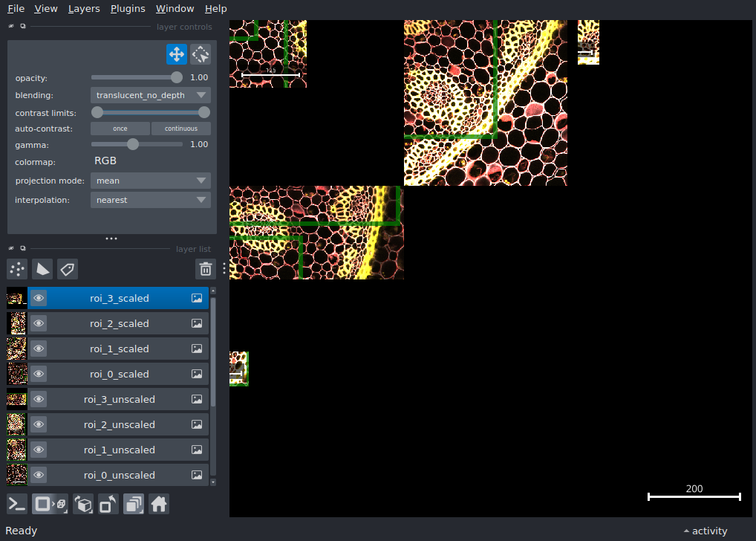Create a new points layer

tap(17, 269)
